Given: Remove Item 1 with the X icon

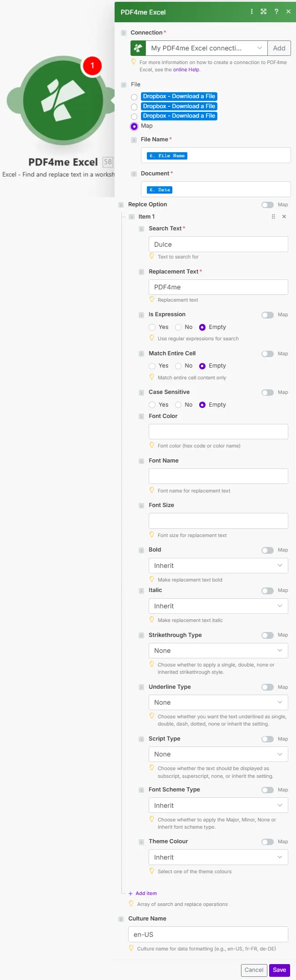Looking at the screenshot, I should click(284, 217).
